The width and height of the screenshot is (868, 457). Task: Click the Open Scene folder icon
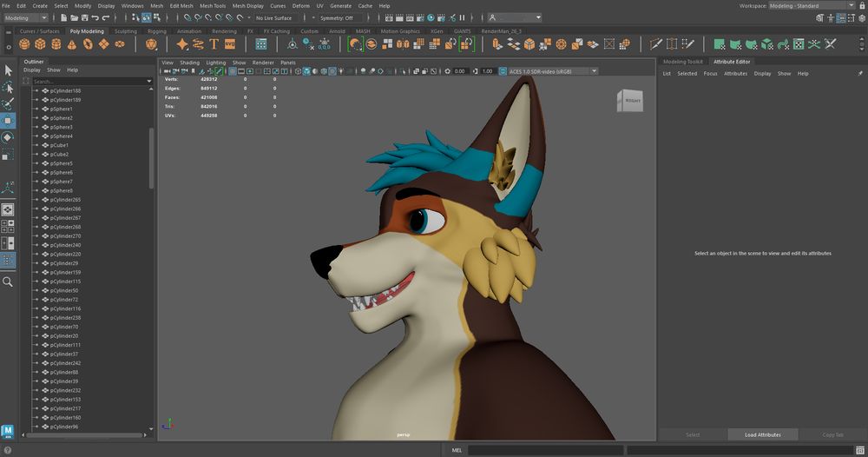tap(74, 17)
